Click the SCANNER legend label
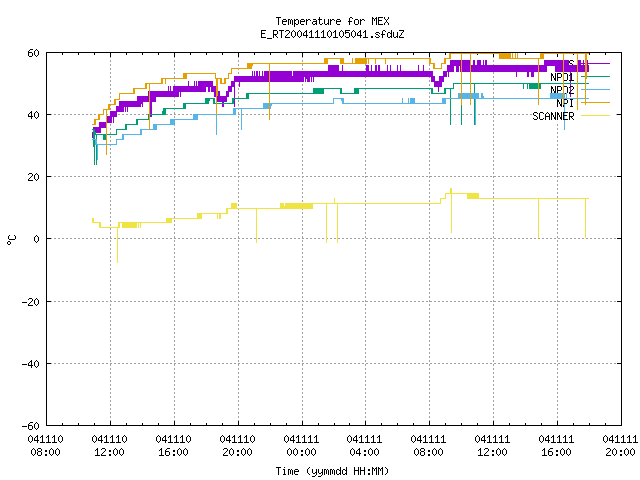Viewport: 640px width, 480px height. point(553,116)
